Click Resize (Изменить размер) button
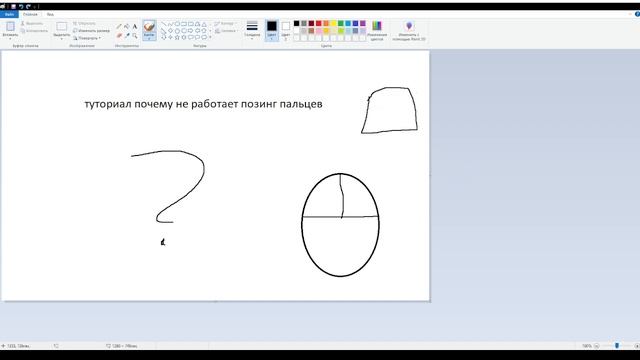Viewport: 640px width, 360px height. (91, 31)
